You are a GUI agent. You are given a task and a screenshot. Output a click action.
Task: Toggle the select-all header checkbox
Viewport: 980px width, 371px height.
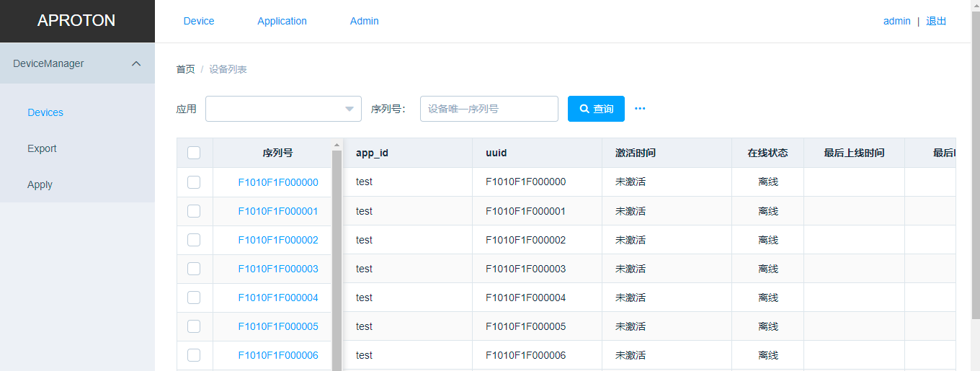coord(194,153)
